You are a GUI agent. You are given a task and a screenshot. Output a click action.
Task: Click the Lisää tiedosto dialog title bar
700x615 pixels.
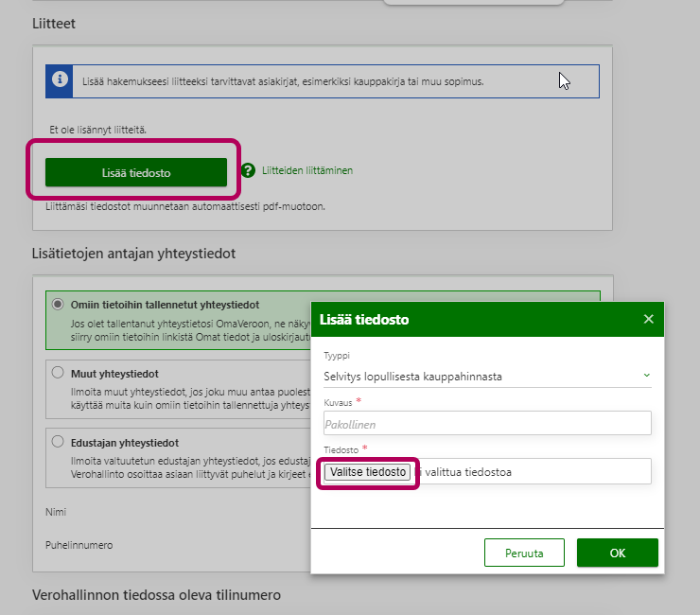click(473, 320)
